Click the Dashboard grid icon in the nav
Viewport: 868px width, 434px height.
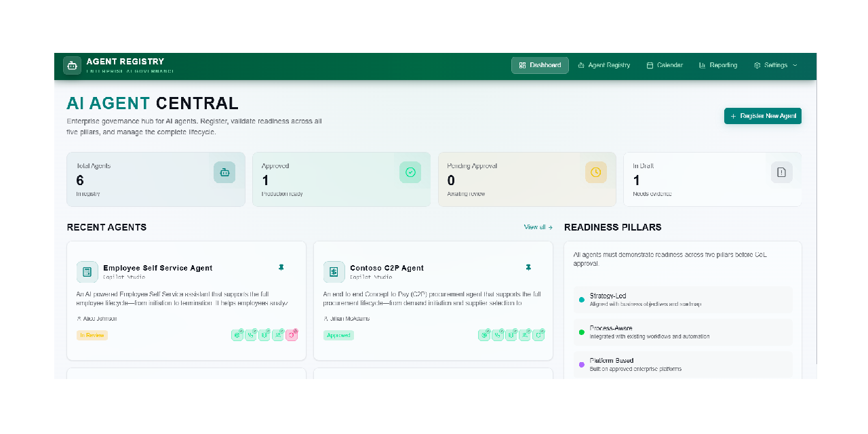point(522,65)
